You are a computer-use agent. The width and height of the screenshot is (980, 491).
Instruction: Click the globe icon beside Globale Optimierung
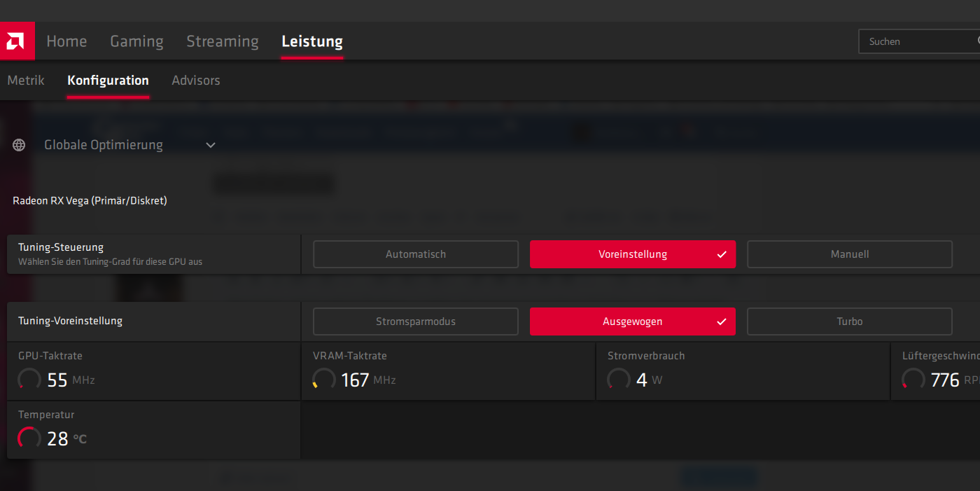coord(19,145)
